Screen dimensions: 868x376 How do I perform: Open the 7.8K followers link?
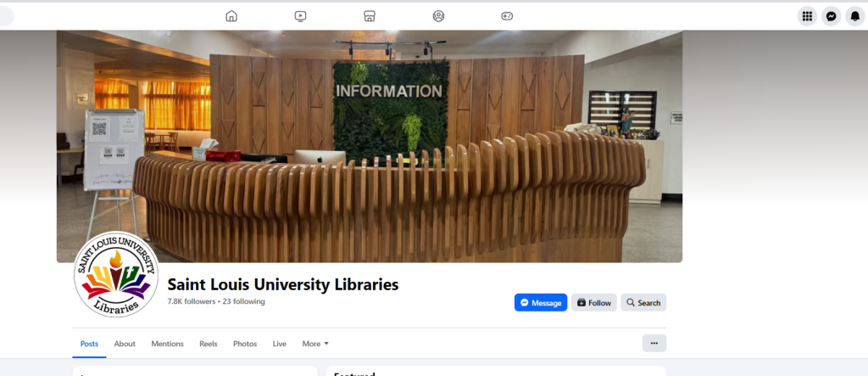click(191, 301)
